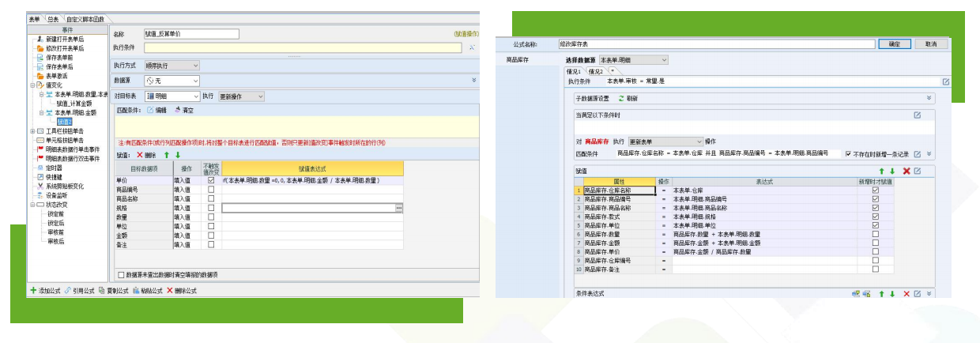Viewport: 980px width, 343px height.
Task: Toggle 新增时才赋值 for 商品库存.仓库名称 row
Action: 874,190
